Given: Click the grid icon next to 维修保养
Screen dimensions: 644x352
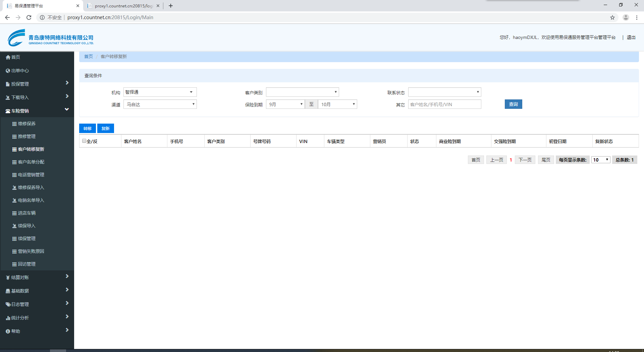Looking at the screenshot, I should 14,124.
